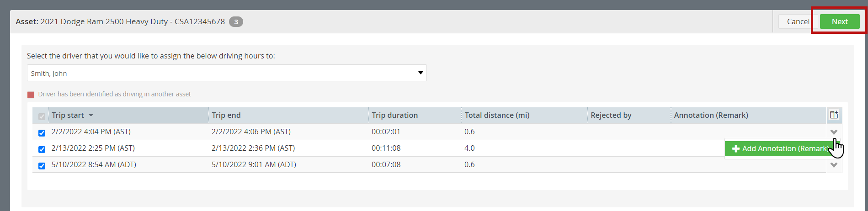Toggle the select-all checkbox in table header
Image resolution: width=868 pixels, height=211 pixels.
pos(42,116)
